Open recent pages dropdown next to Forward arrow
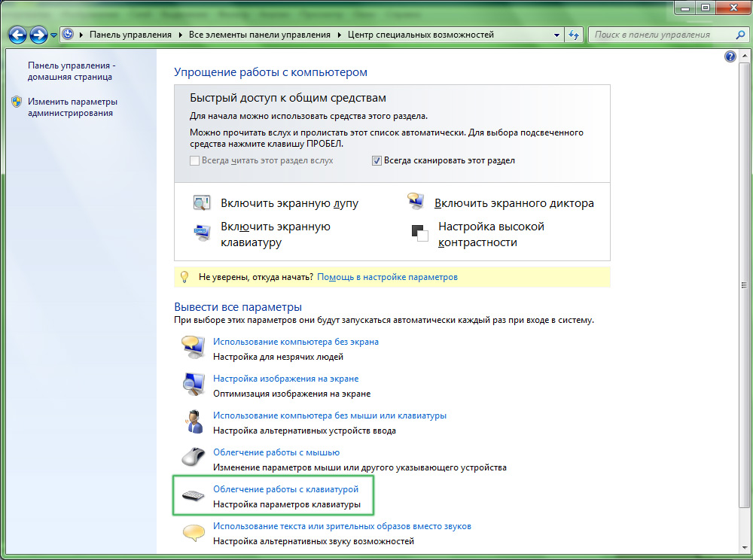This screenshot has height=560, width=753. click(53, 35)
